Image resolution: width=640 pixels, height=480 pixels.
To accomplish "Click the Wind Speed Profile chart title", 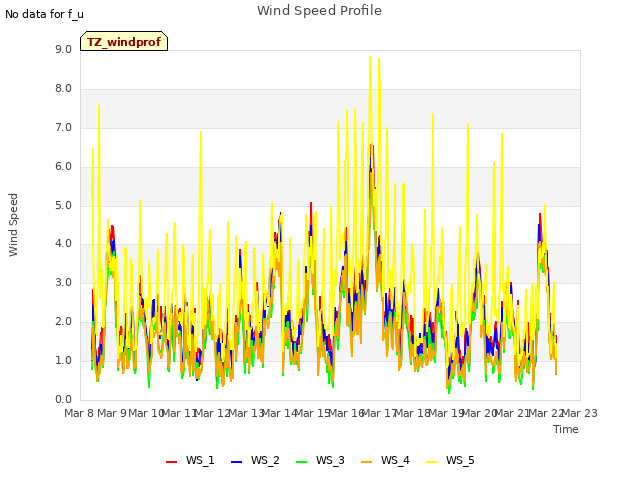I will [x=319, y=11].
